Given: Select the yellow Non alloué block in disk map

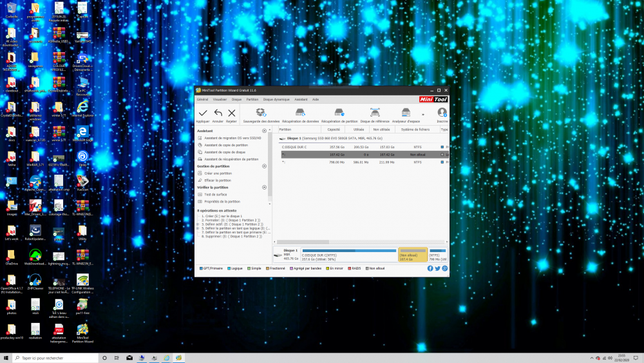Looking at the screenshot, I should pyautogui.click(x=413, y=254).
